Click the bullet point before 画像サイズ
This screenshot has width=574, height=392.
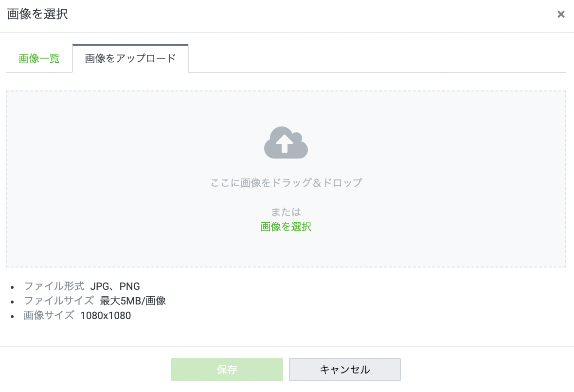[x=12, y=316]
